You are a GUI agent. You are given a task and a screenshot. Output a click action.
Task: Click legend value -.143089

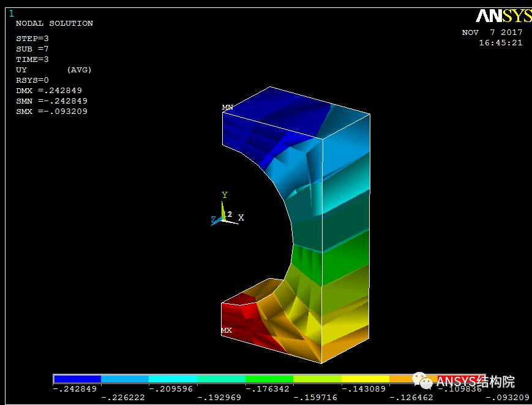[x=364, y=389]
